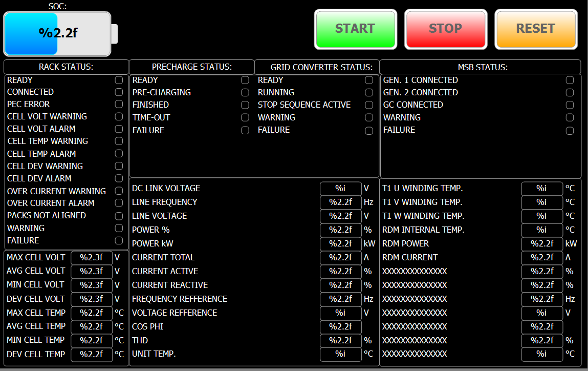This screenshot has width=588, height=371.
Task: Toggle the GEN. 1 CONNECTED checkbox
Action: click(x=570, y=80)
